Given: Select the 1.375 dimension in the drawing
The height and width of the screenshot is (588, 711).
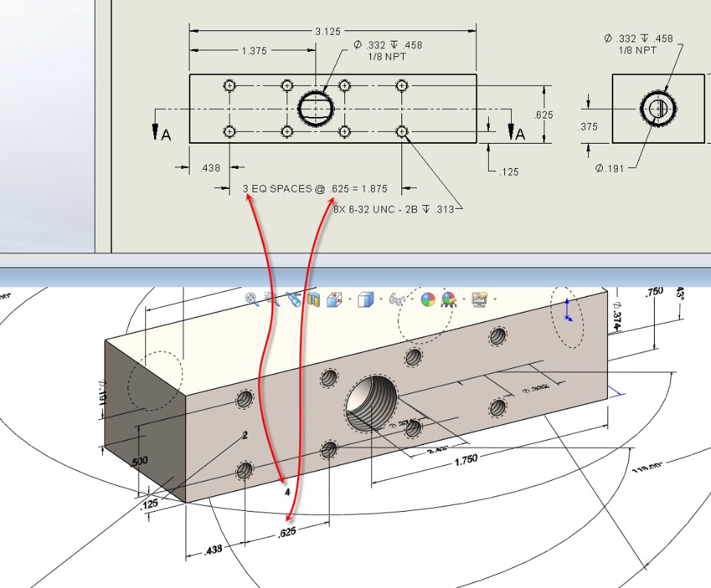Looking at the screenshot, I should point(254,51).
